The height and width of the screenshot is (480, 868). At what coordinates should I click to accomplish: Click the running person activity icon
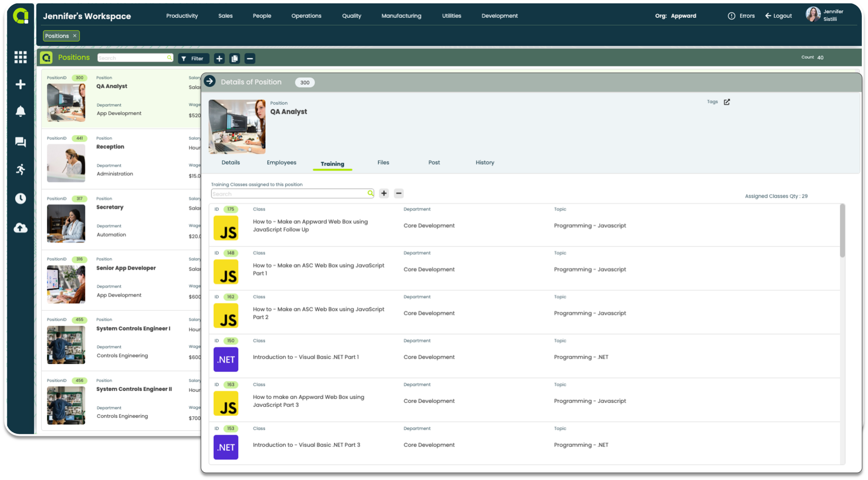click(21, 169)
